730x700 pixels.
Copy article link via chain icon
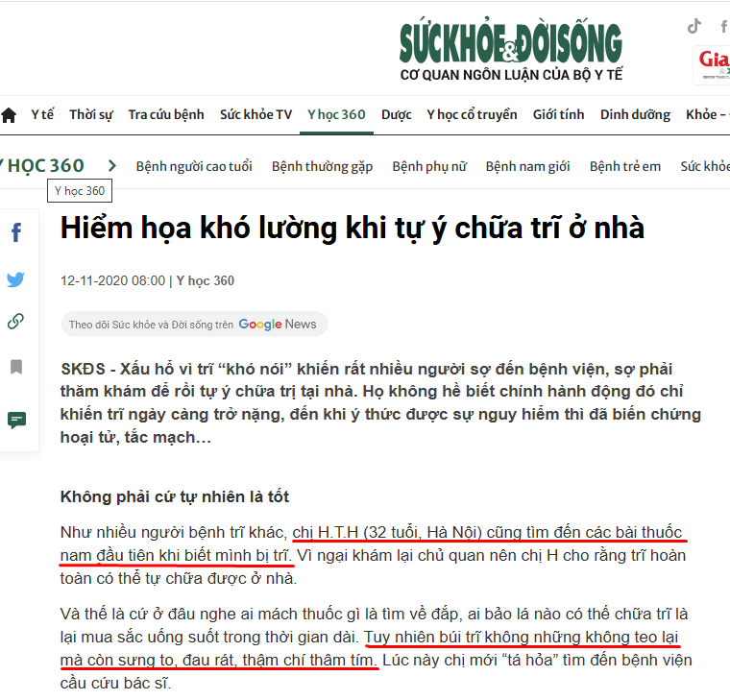(x=15, y=321)
